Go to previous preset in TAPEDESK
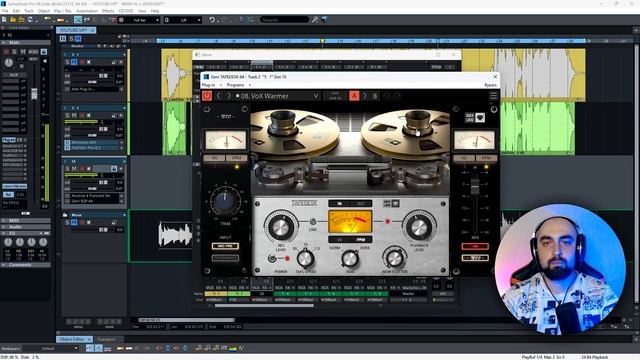The height and width of the screenshot is (360, 640). point(219,96)
